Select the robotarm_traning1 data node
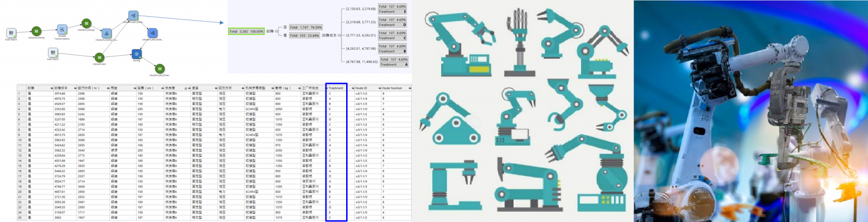The height and width of the screenshot is (222, 868). click(86, 23)
